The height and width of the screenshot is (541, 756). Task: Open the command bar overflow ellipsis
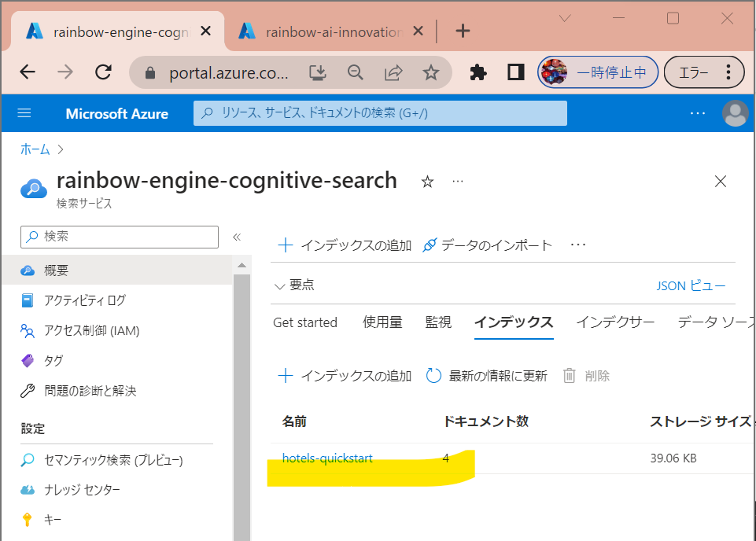tap(577, 245)
